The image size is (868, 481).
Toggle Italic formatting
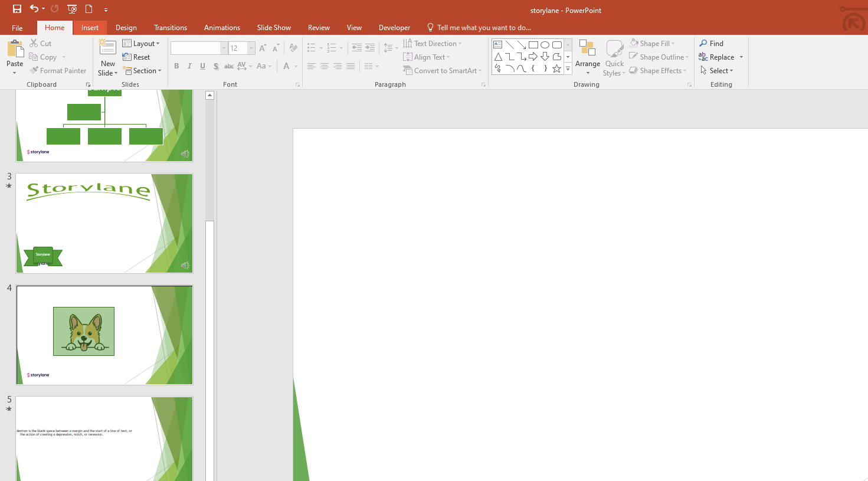tap(189, 66)
